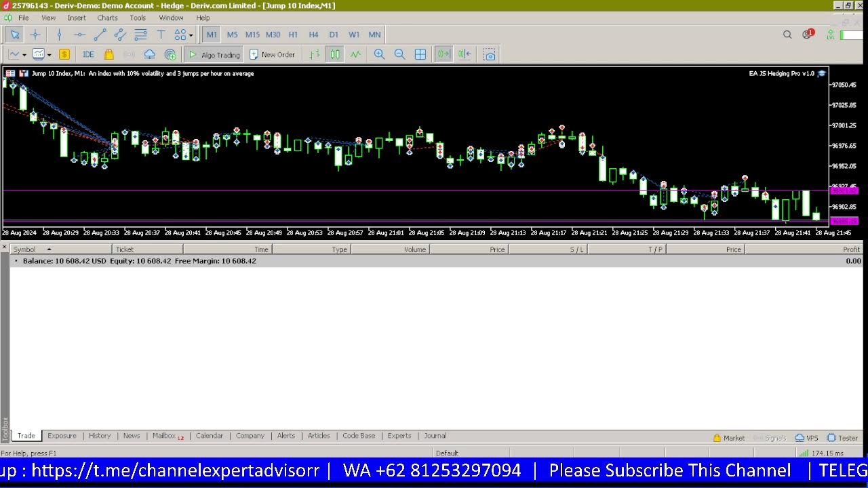Switch to M15 timeframe
The width and height of the screenshot is (868, 488).
(252, 35)
